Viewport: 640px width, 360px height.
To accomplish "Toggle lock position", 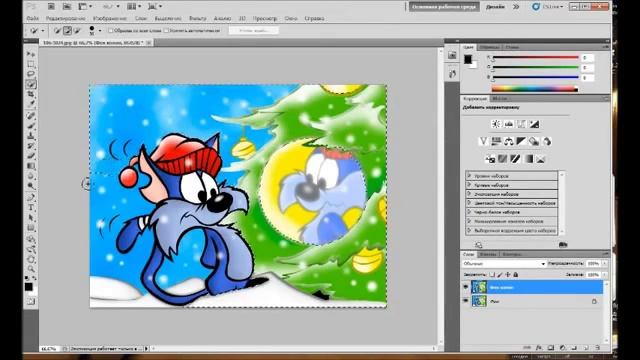I will tap(508, 275).
